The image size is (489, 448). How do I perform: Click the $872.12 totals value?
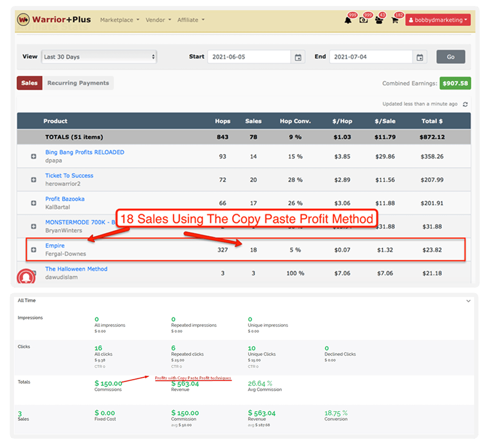[x=432, y=137]
